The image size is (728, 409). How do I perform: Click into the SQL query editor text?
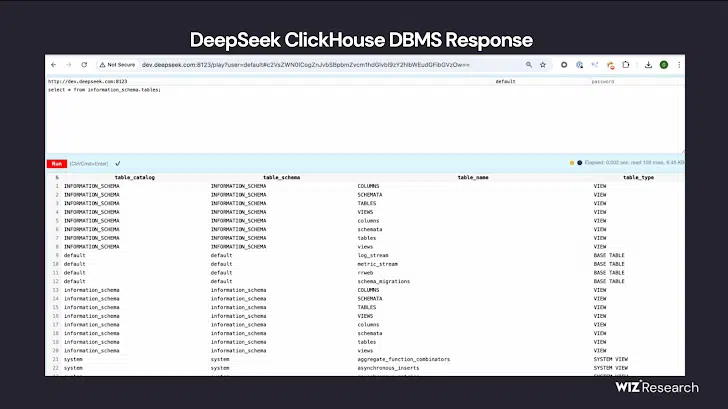pos(104,90)
